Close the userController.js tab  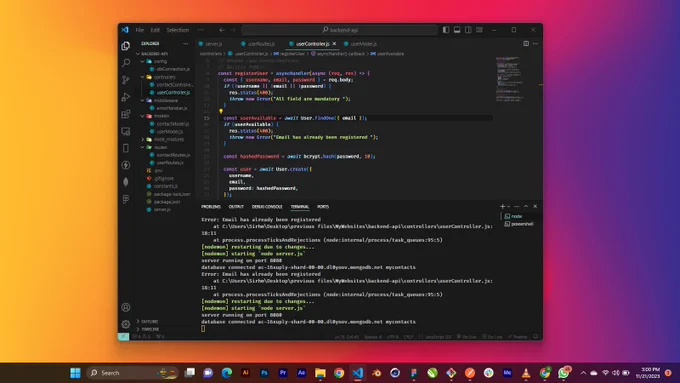(334, 43)
